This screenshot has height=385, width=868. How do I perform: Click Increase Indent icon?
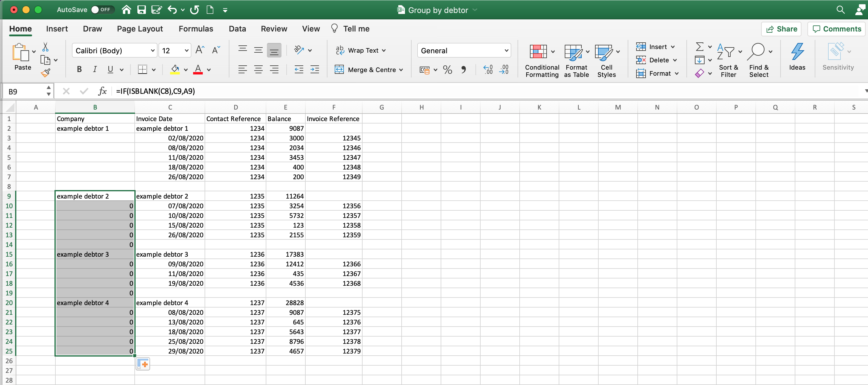(315, 69)
